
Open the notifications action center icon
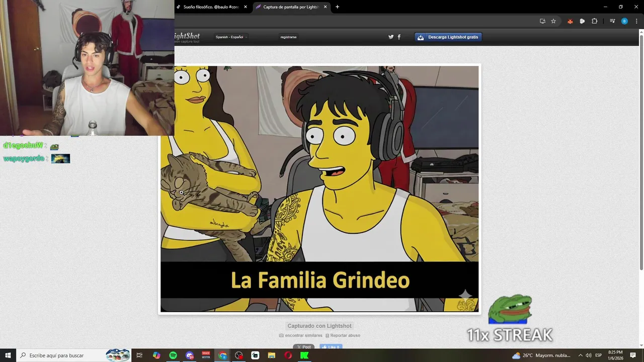pyautogui.click(x=633, y=355)
